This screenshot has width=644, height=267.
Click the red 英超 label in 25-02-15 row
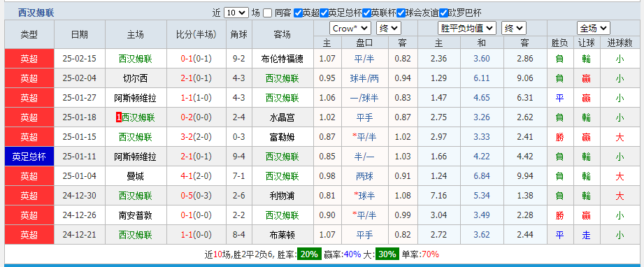pyautogui.click(x=29, y=59)
